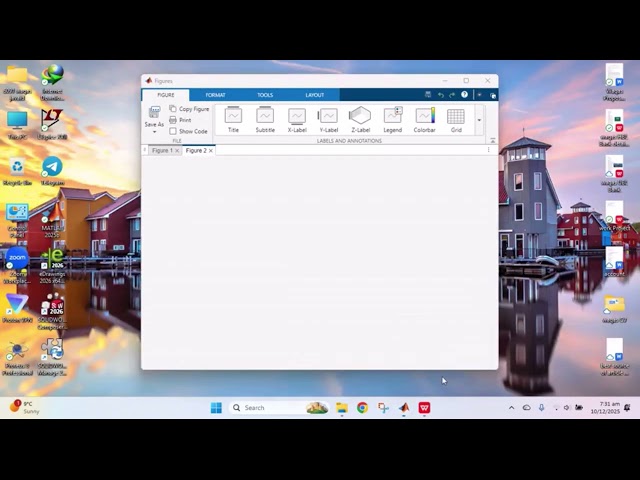Collapse the toolstrip ribbon
The image size is (640, 480).
[x=493, y=140]
